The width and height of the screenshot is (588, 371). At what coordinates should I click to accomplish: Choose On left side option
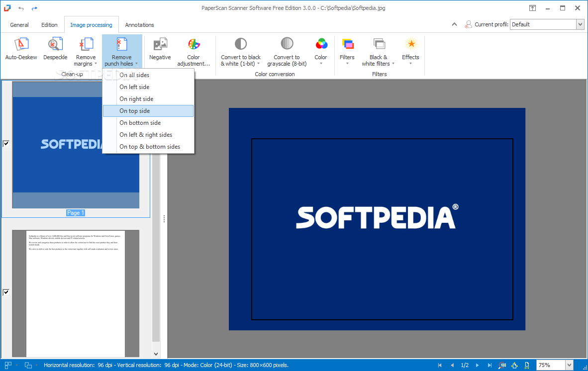tap(148, 87)
